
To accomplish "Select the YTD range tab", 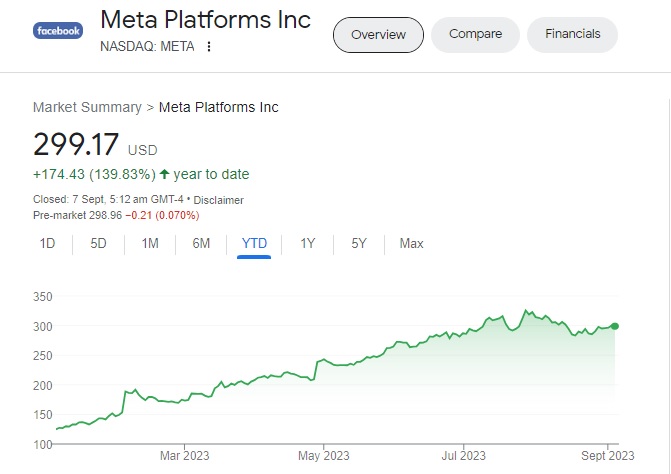I will point(254,243).
